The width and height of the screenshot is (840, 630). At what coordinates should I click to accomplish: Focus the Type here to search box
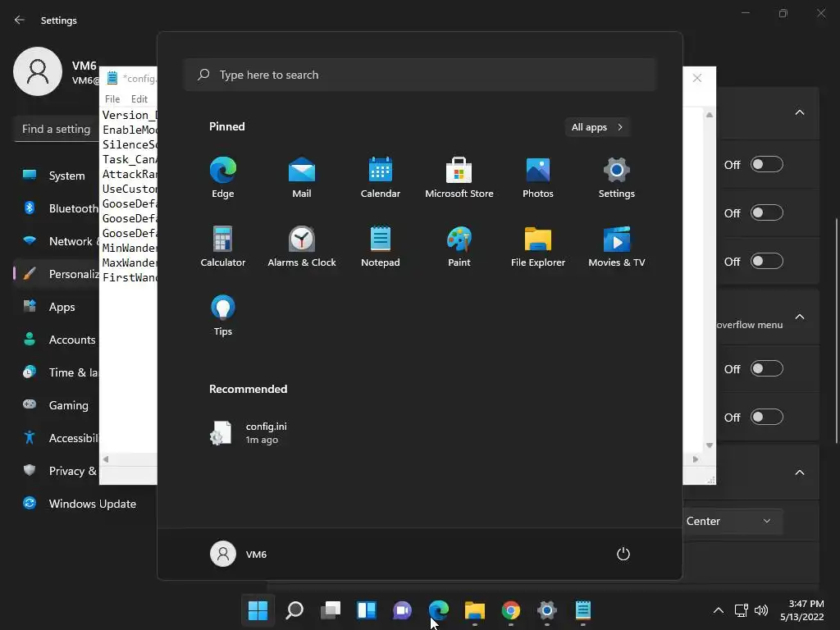[420, 75]
